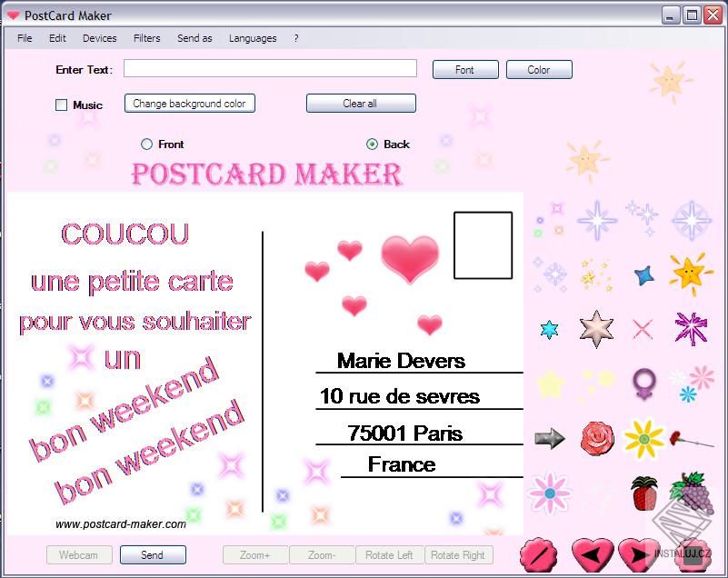Click the Zoom- button

(x=322, y=554)
